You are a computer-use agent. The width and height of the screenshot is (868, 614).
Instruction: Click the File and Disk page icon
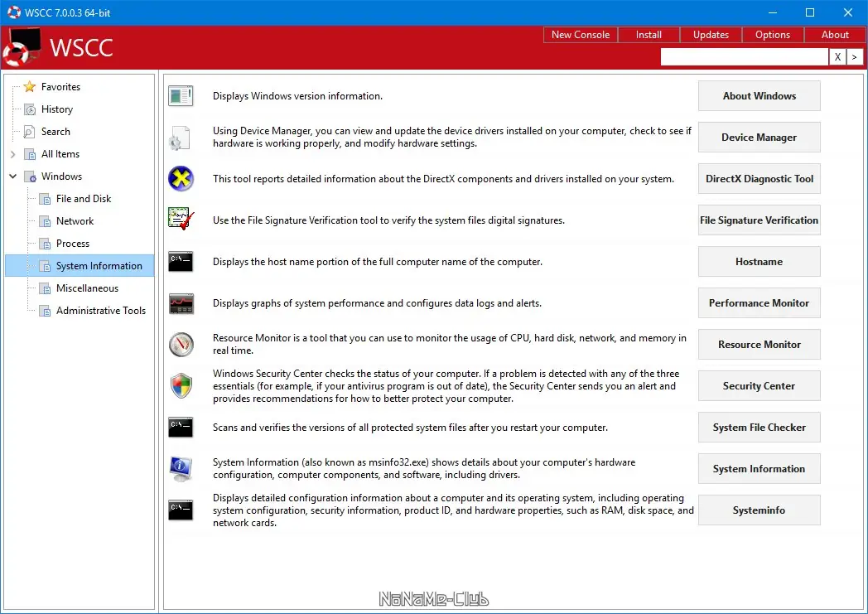point(45,199)
